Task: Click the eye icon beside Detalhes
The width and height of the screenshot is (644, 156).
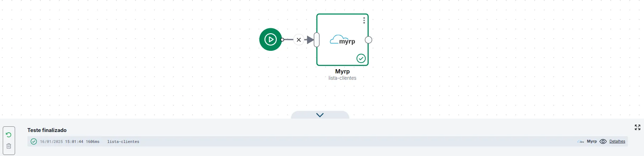Action: click(x=603, y=142)
